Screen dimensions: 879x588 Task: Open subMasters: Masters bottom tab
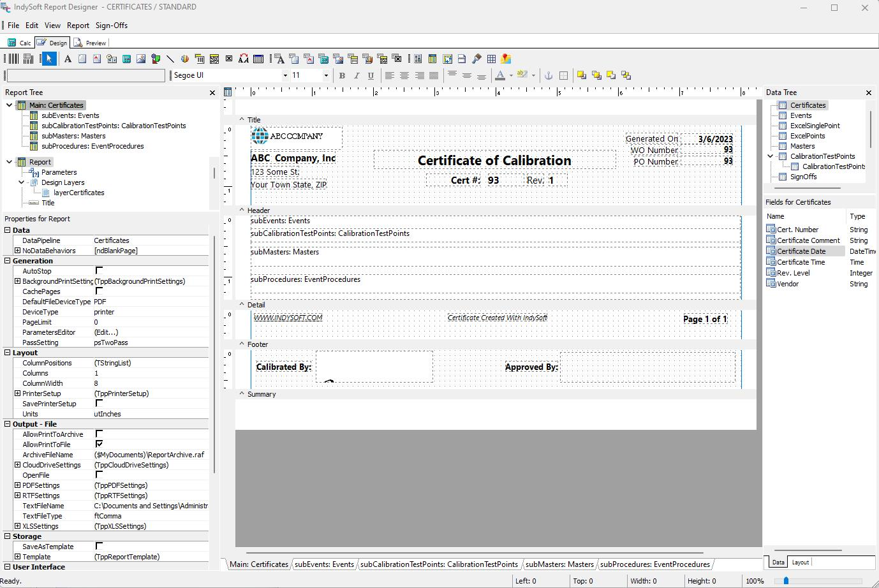[559, 564]
